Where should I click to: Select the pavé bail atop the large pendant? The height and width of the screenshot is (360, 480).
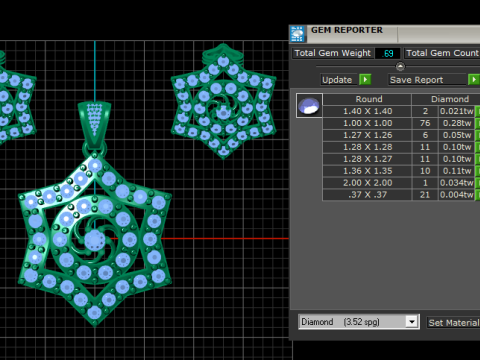[94, 124]
